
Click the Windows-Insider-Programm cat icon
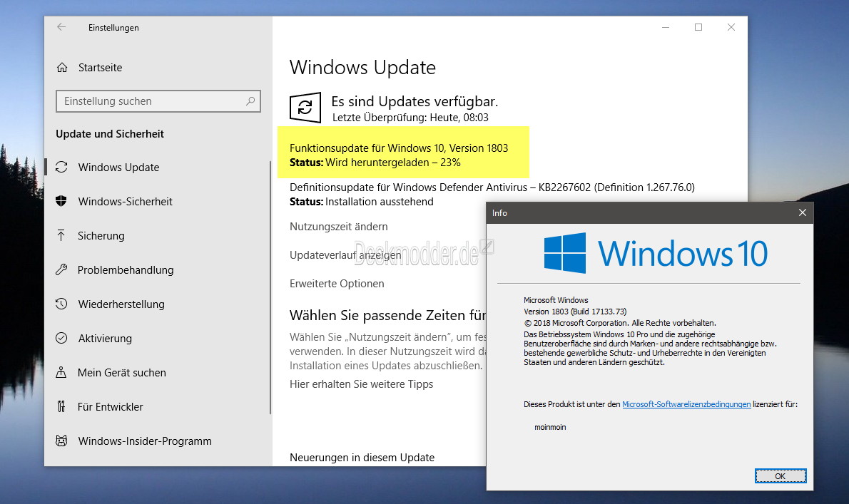pyautogui.click(x=62, y=441)
